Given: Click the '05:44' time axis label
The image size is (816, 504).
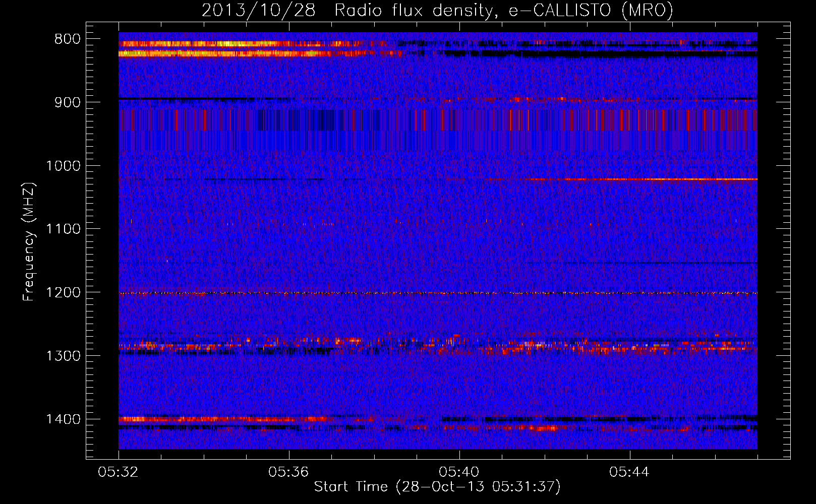Looking at the screenshot, I should point(629,472).
